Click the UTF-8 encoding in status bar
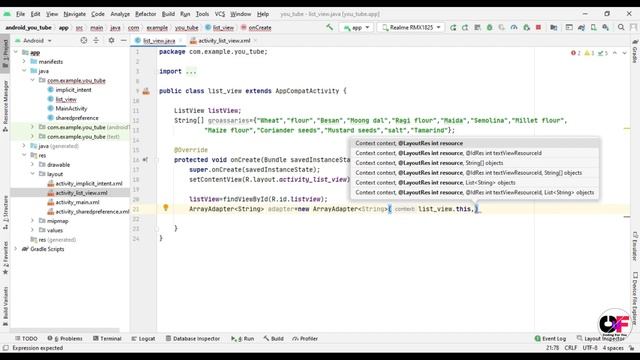The width and height of the screenshot is (640, 360). click(590, 348)
